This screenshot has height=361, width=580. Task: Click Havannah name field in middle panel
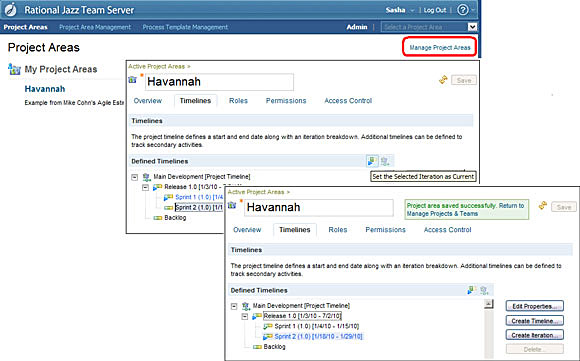coord(219,82)
